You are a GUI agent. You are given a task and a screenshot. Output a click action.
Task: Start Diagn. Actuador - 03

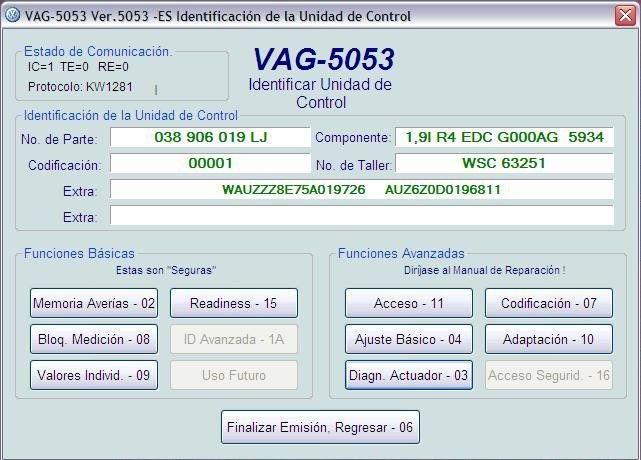(x=409, y=375)
